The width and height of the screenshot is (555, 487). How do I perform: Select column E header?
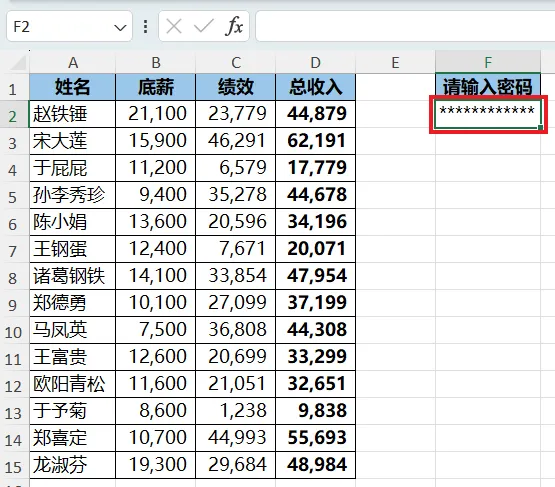click(x=395, y=63)
